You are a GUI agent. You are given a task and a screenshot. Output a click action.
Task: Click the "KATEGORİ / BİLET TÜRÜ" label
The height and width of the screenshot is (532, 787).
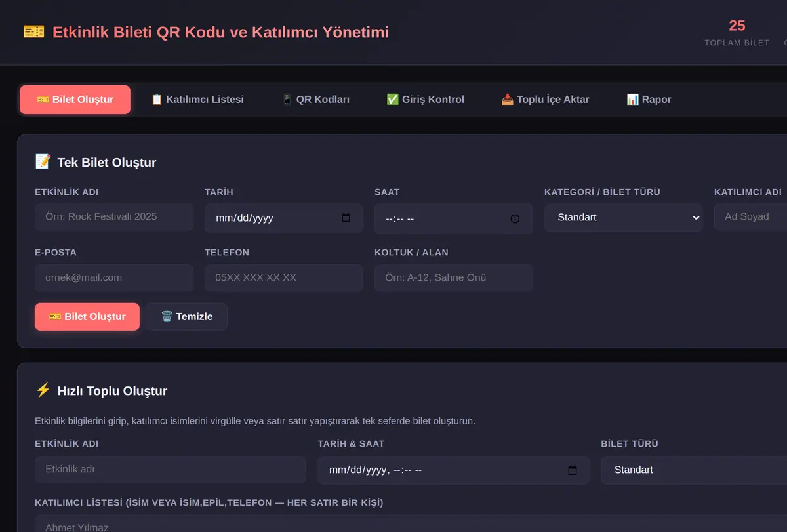tap(602, 192)
